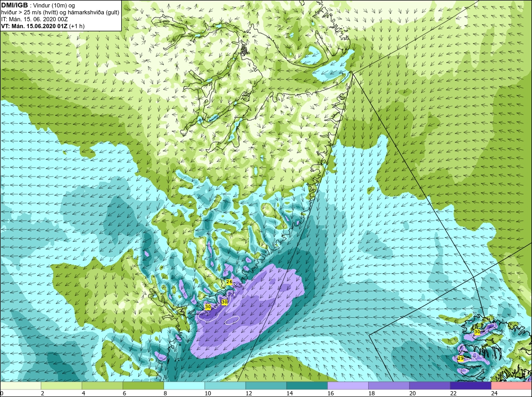532x397 pixels.
Task: Click the light lavender 16–18 m/s legend swatch
Action: (348, 386)
